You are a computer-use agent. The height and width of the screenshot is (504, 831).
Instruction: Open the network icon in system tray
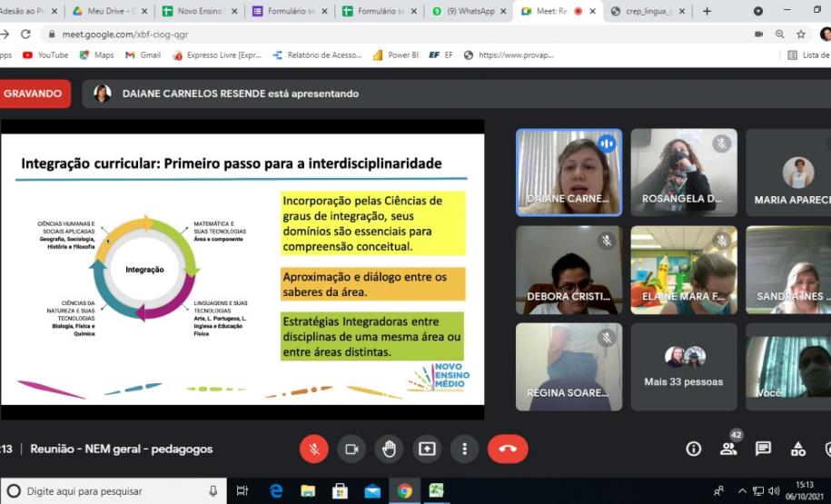click(758, 491)
